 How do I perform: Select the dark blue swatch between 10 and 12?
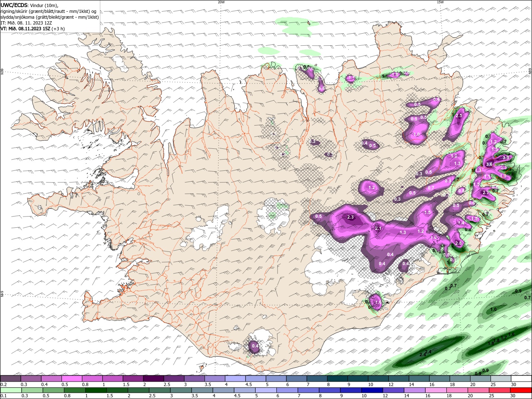pos(371,390)
